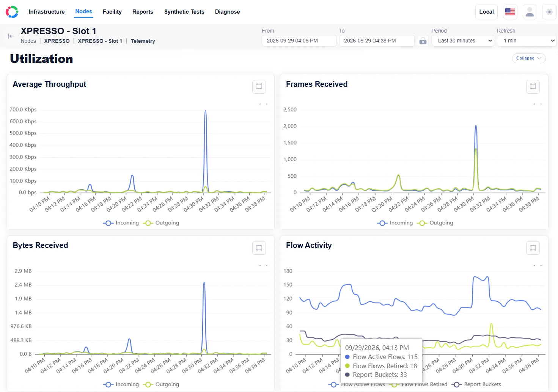
Task: Go to Nodes breadcrumb link
Action: coord(28,41)
